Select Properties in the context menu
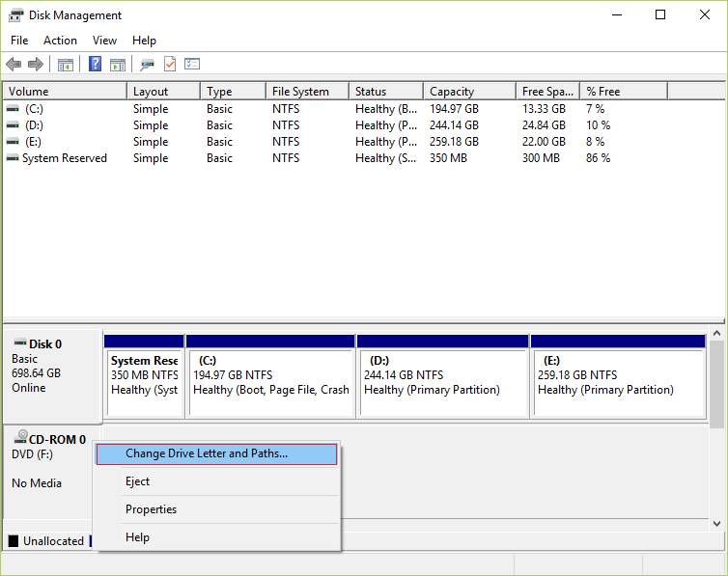Image resolution: width=728 pixels, height=576 pixels. pyautogui.click(x=151, y=509)
